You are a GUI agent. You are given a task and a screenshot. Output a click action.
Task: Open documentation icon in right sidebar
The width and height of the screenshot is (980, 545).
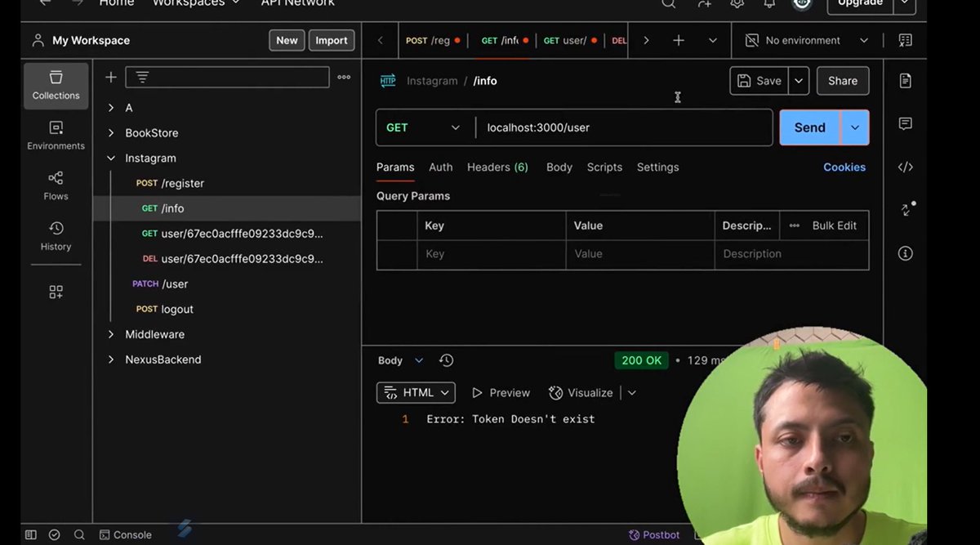[905, 80]
